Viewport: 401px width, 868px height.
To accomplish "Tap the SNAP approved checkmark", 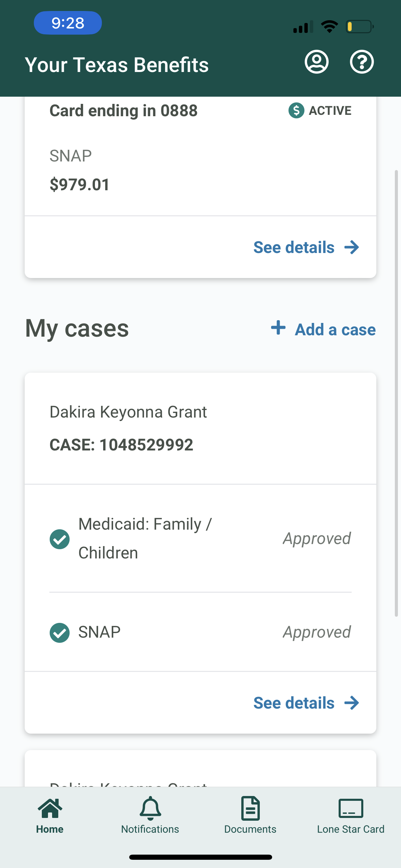I will [x=60, y=632].
